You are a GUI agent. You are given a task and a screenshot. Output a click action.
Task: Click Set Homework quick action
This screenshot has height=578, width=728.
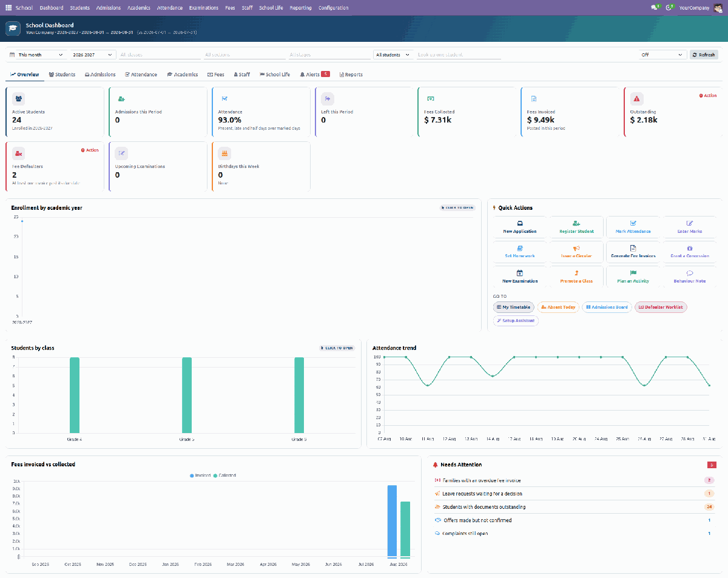(x=520, y=252)
